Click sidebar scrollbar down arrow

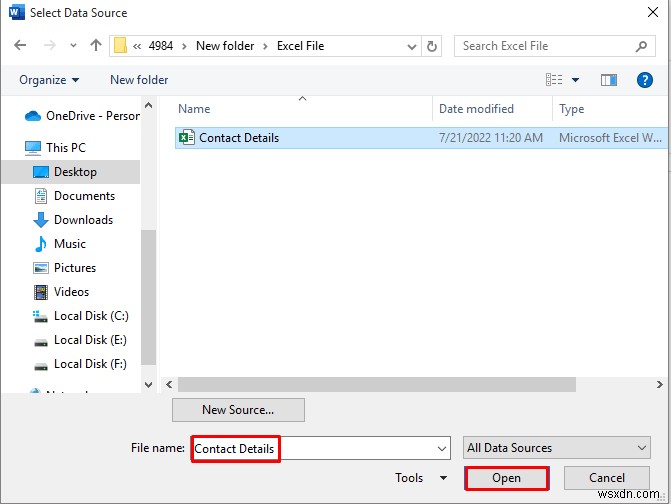[148, 385]
